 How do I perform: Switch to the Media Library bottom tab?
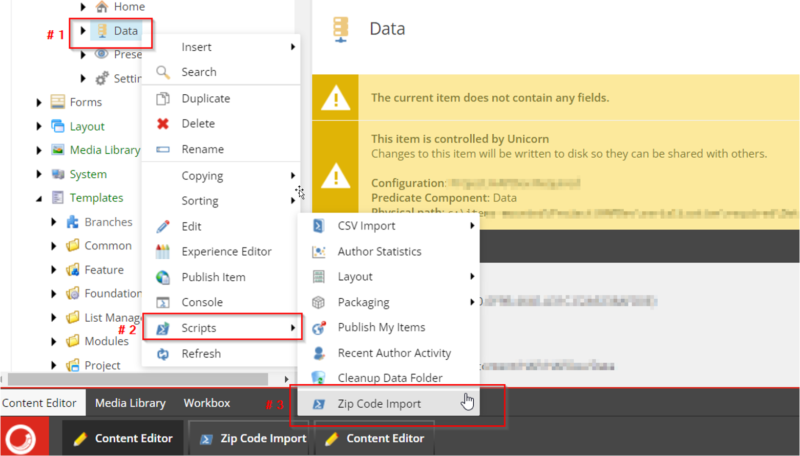[129, 403]
